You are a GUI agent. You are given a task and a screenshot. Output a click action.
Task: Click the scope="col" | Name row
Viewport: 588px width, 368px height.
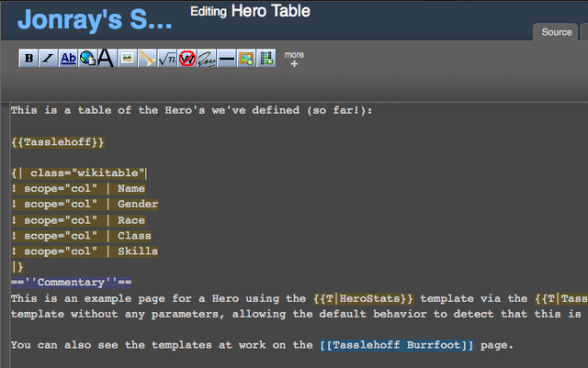(x=78, y=188)
